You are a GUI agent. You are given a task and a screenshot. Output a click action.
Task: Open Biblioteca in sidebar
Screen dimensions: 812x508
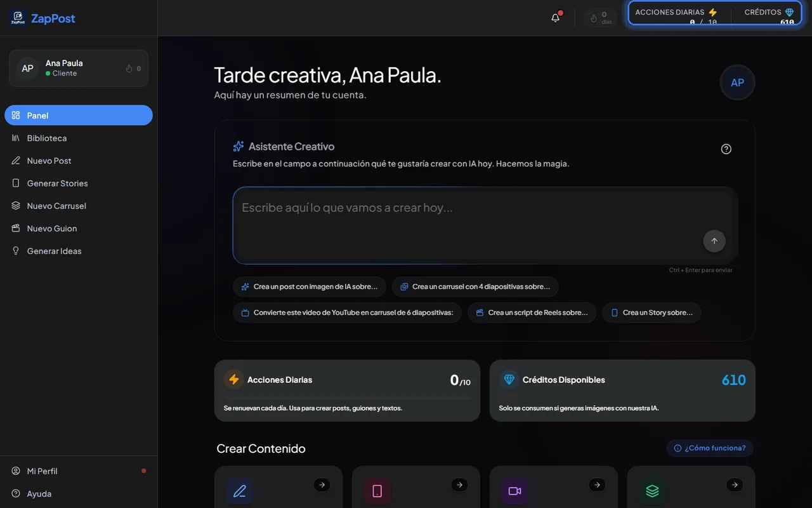(x=79, y=138)
